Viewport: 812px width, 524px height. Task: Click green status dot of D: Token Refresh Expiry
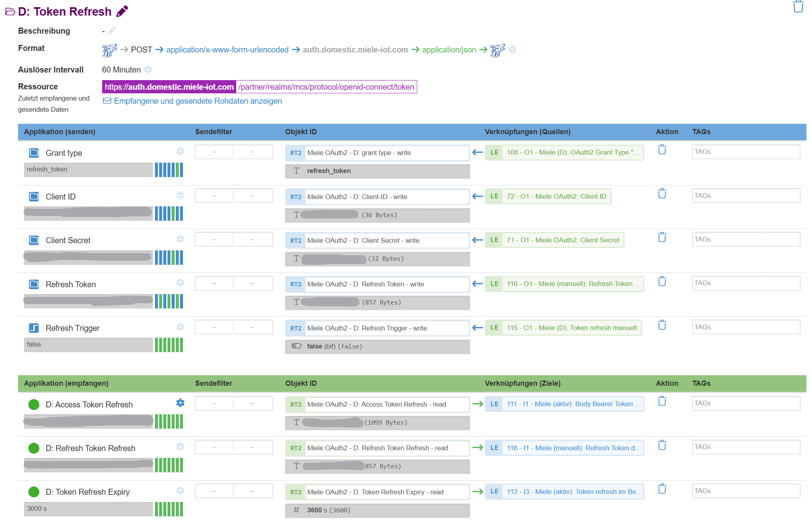point(34,492)
